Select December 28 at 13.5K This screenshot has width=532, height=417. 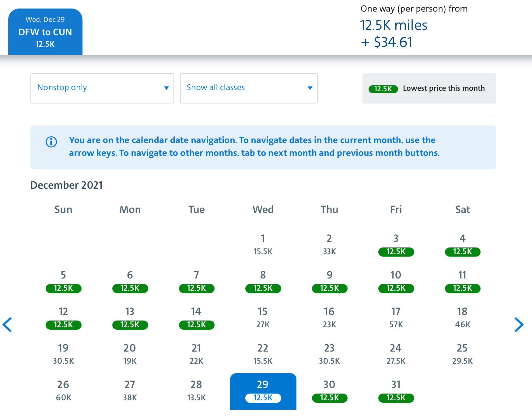(x=196, y=391)
